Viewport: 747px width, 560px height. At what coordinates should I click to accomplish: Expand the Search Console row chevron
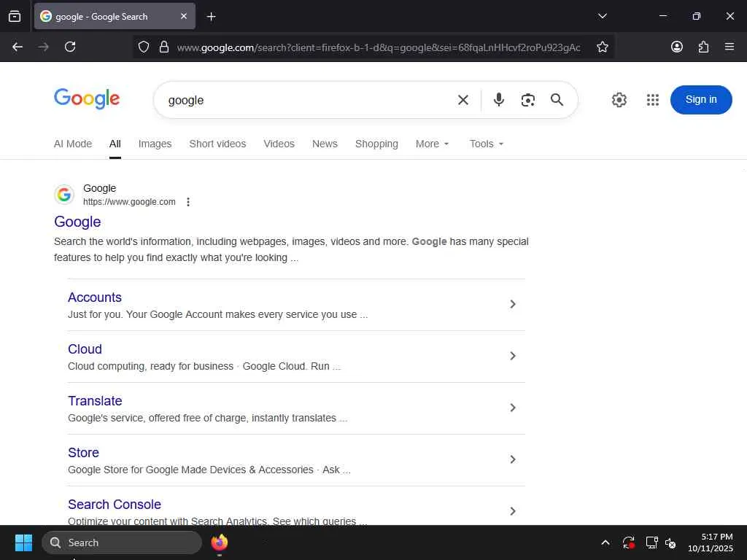(x=513, y=511)
